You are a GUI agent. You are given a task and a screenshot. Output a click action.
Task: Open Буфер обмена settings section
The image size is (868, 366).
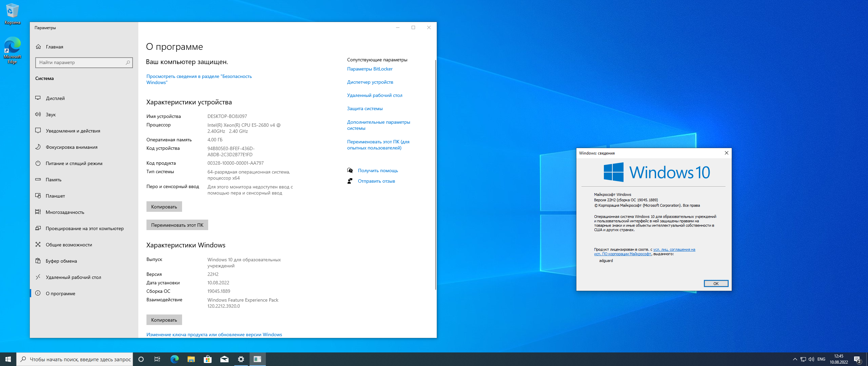point(84,261)
